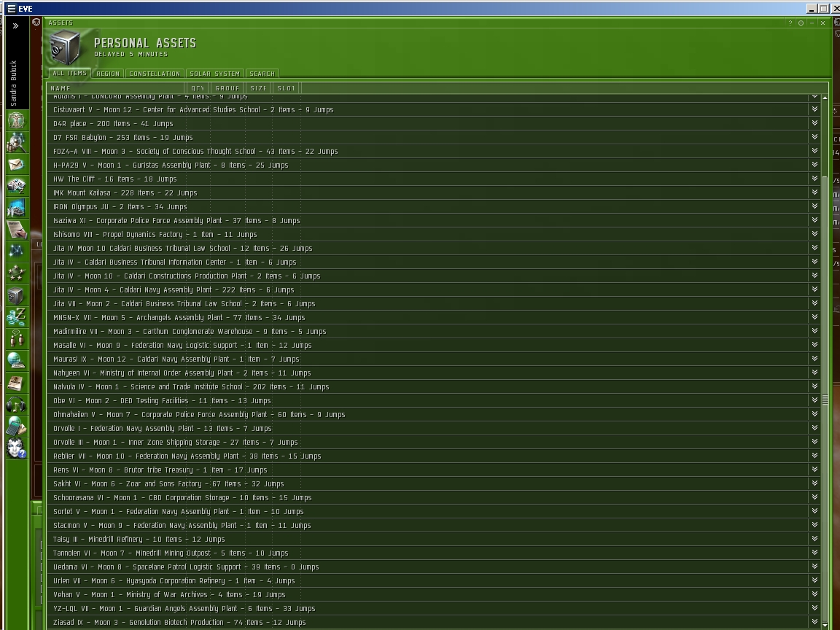840x630 pixels.
Task: Open the Jukebox headphones icon
Action: click(16, 405)
